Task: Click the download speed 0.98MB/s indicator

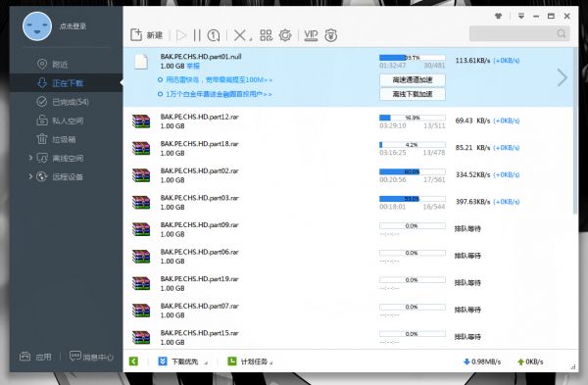Action: pos(482,361)
